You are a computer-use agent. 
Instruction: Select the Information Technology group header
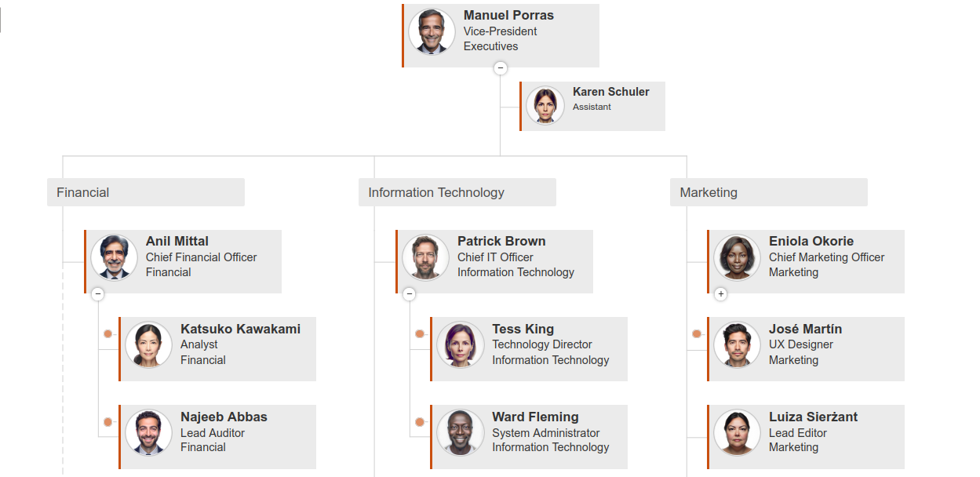coord(457,192)
